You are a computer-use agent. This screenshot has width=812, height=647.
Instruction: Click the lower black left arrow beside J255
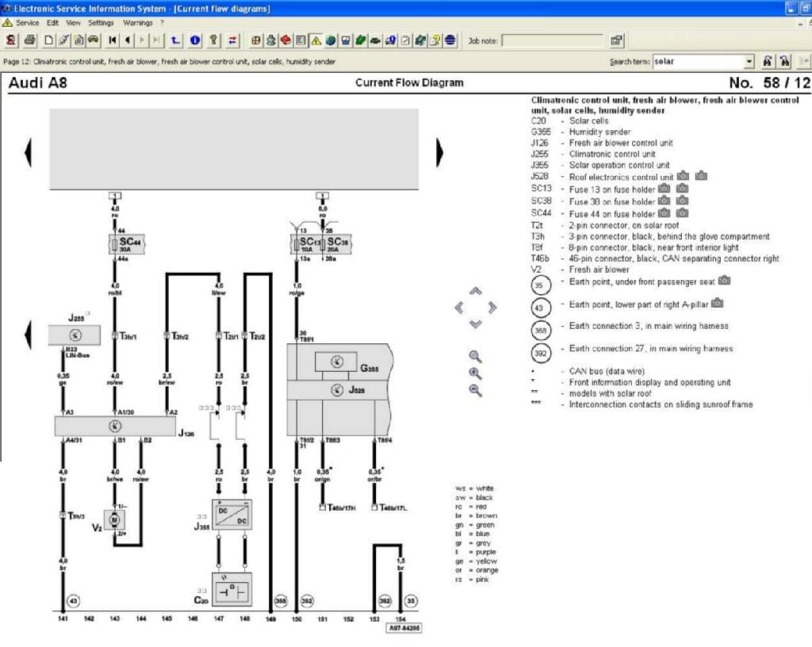tap(28, 335)
